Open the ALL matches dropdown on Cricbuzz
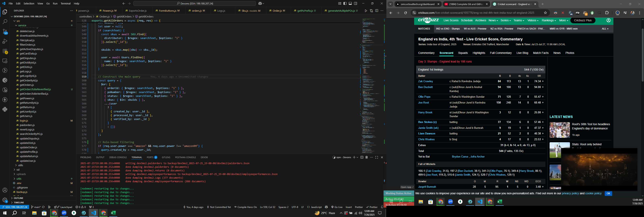The image size is (644, 217). [605, 29]
